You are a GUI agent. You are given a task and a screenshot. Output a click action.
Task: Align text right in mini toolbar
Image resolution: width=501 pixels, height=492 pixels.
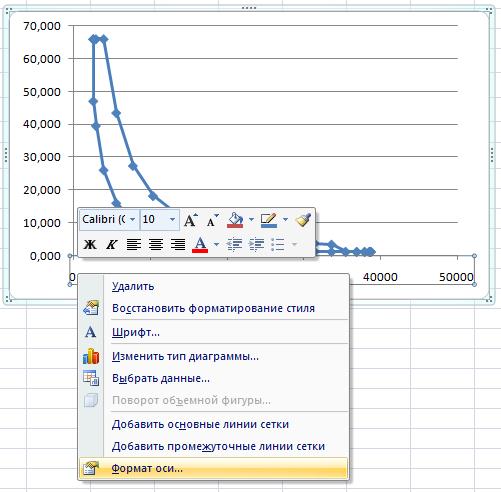tap(178, 245)
